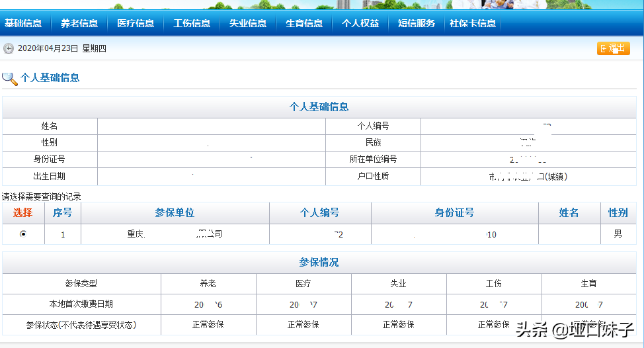Open 生育信息 in the navigation bar
Viewport: 644px width, 348px height.
pos(304,23)
